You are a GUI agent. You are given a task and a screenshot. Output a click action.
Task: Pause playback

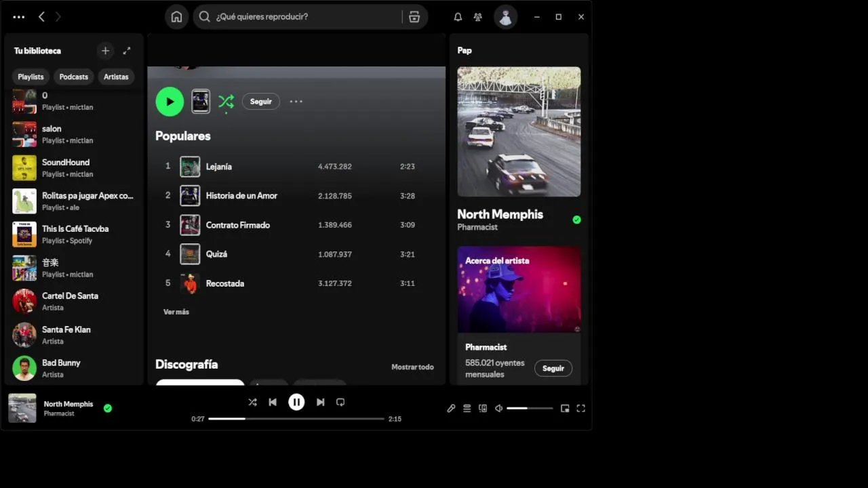click(296, 402)
